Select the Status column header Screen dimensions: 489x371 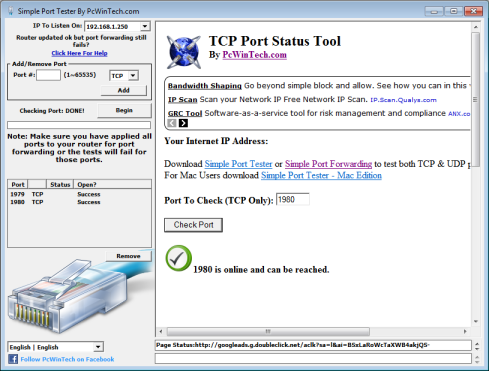pyautogui.click(x=60, y=184)
